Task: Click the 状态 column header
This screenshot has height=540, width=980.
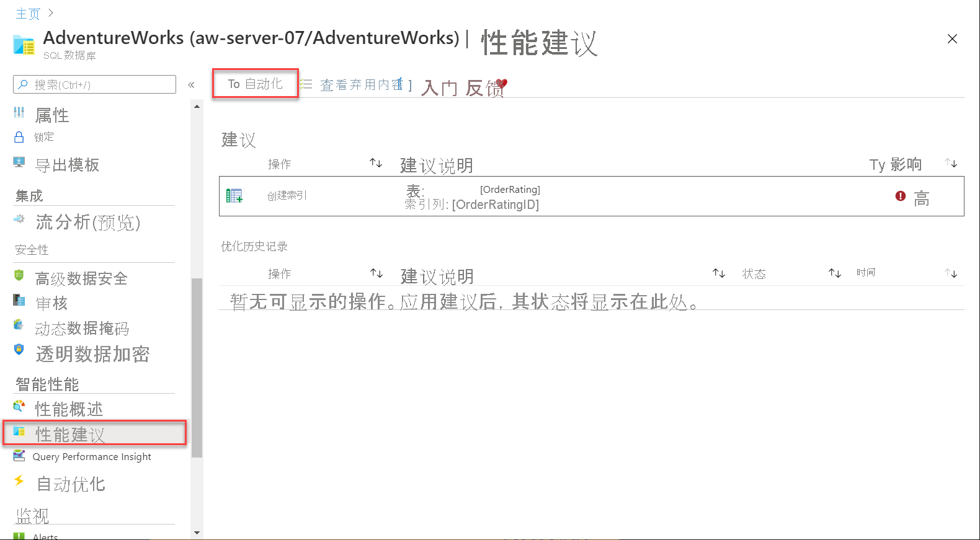Action: [754, 274]
